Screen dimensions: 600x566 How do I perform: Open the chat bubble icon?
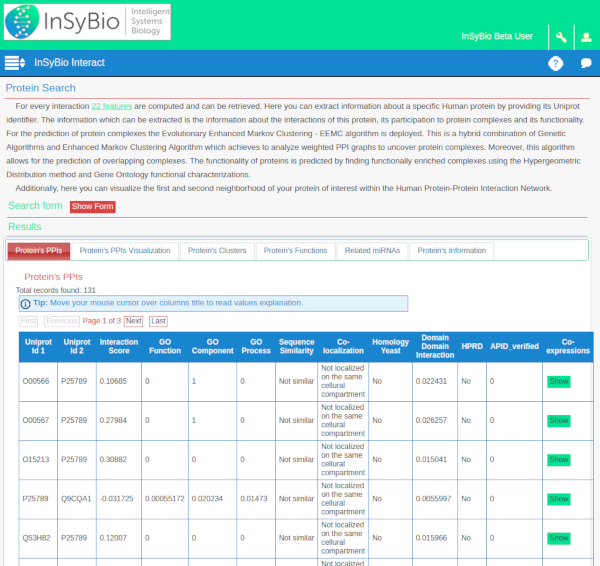click(x=586, y=63)
